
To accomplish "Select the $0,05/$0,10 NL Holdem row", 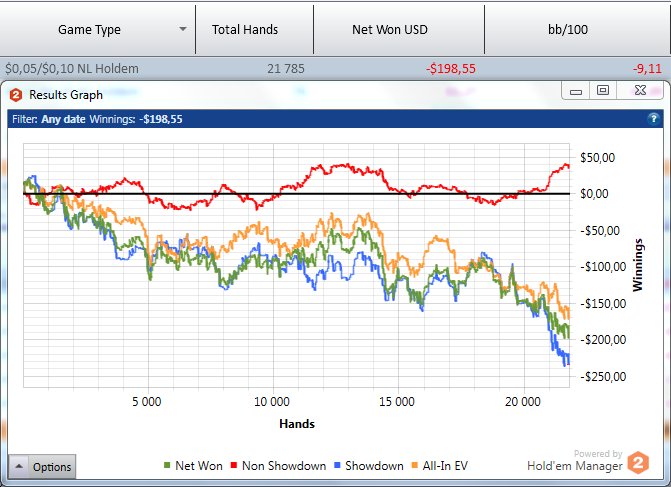I will click(336, 68).
